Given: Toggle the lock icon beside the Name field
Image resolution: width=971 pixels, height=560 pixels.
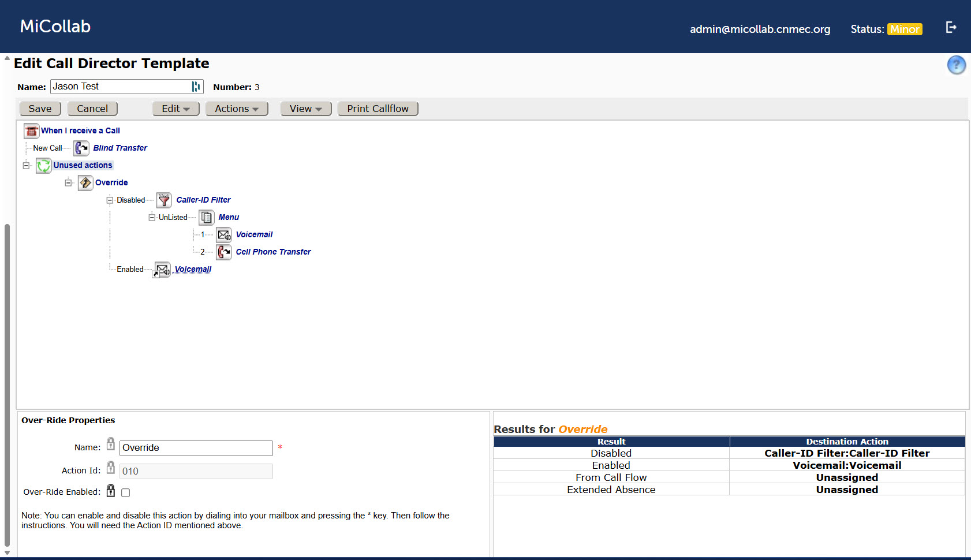Looking at the screenshot, I should (110, 444).
